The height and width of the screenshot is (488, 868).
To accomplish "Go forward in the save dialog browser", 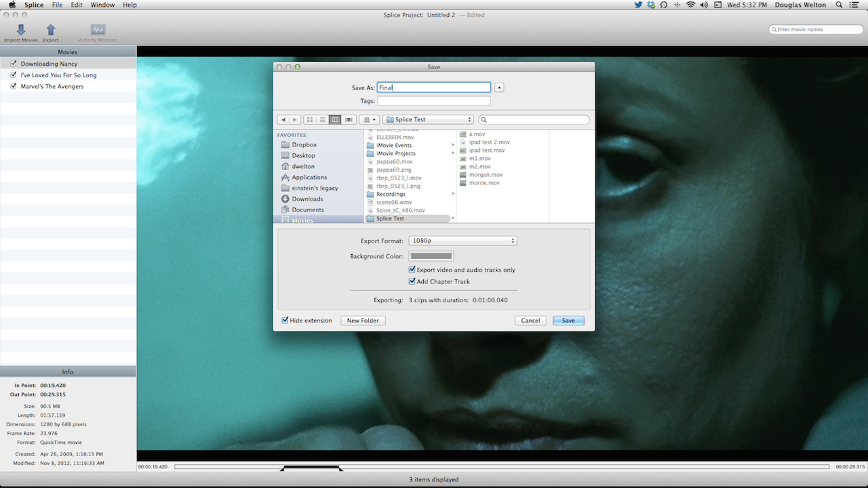I will tap(294, 120).
